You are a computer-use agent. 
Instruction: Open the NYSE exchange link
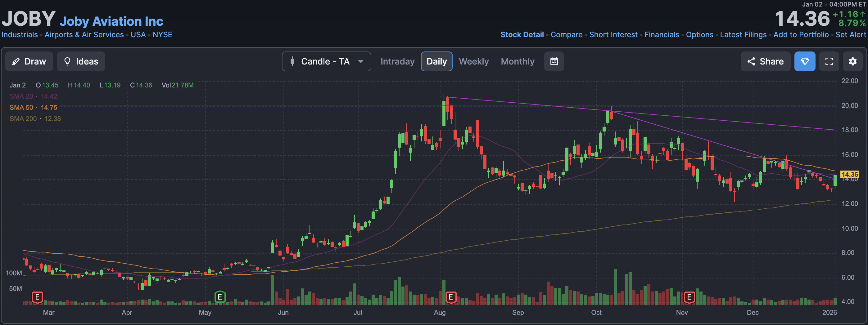click(162, 35)
